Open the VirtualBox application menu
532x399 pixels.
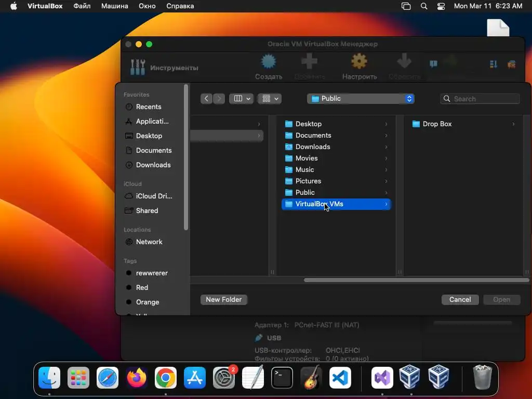click(45, 6)
